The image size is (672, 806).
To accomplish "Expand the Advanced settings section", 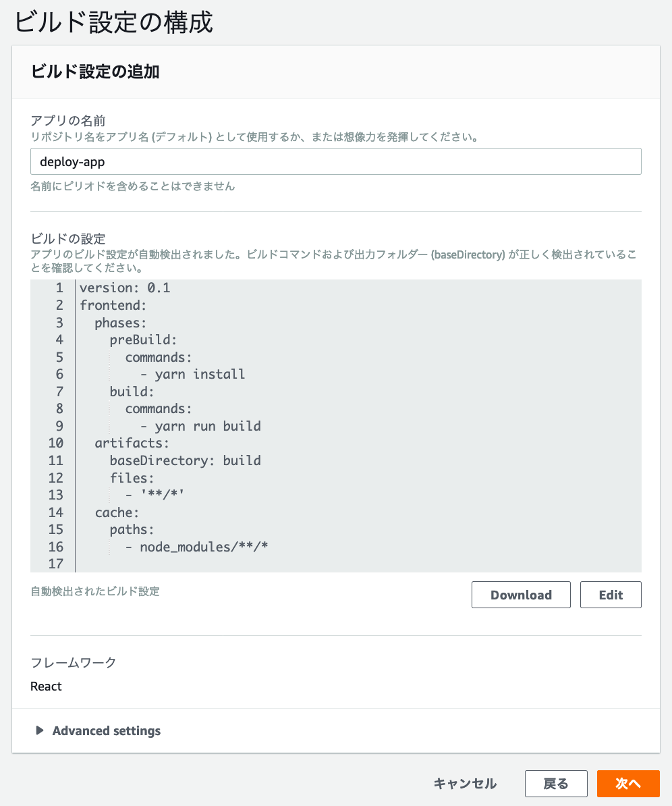I will coord(99,730).
